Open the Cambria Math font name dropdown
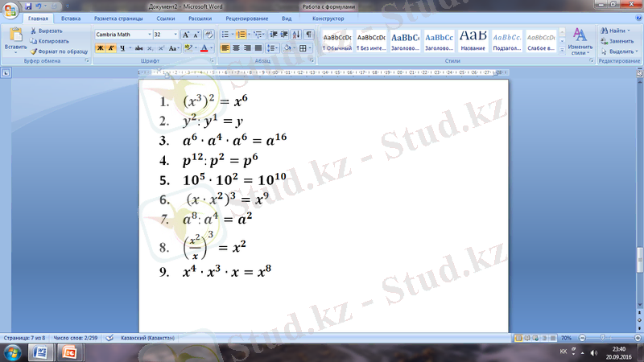The width and height of the screenshot is (644, 362). coord(149,35)
